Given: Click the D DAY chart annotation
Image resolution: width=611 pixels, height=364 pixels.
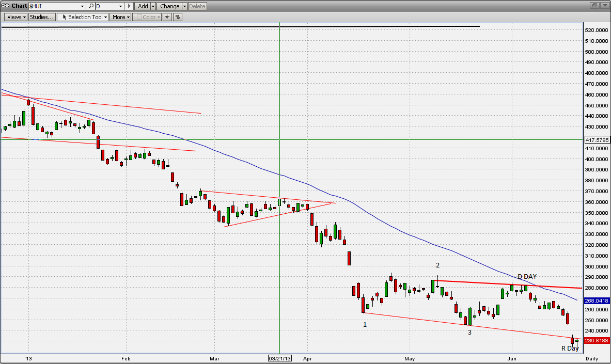Looking at the screenshot, I should point(527,277).
